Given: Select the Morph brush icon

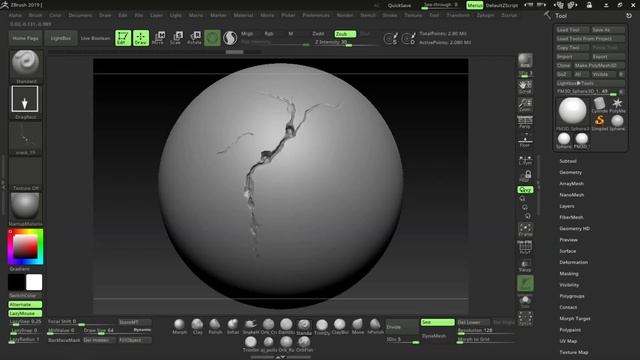Looking at the screenshot, I should [x=179, y=327].
